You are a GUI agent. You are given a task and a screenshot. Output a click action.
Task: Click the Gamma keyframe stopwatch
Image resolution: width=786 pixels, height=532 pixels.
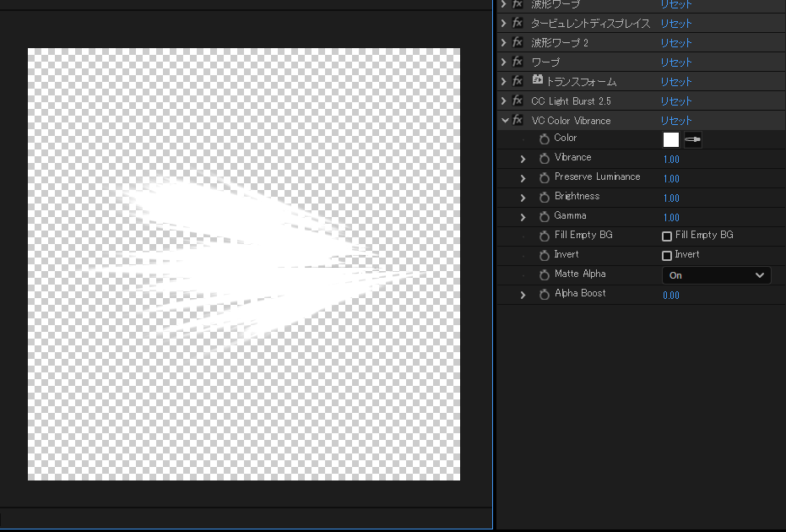pyautogui.click(x=545, y=217)
